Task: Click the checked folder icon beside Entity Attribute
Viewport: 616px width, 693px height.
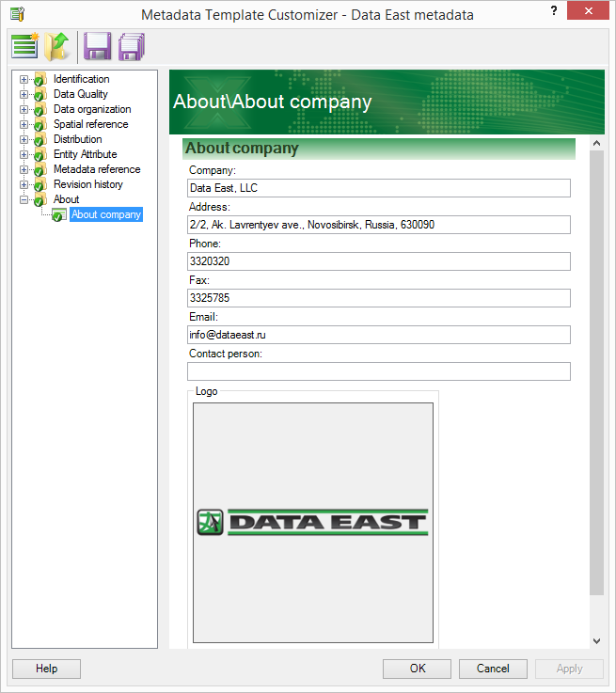Action: (39, 154)
